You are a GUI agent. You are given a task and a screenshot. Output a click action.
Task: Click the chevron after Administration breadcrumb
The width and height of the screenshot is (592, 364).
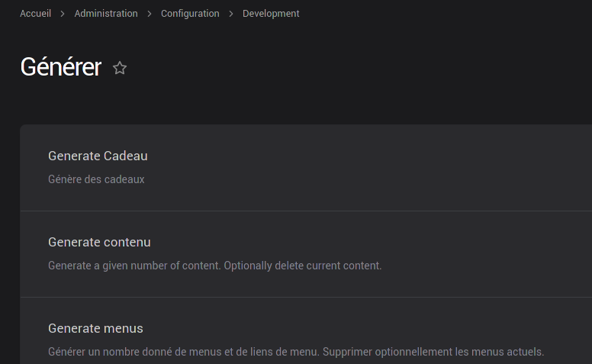[150, 14]
